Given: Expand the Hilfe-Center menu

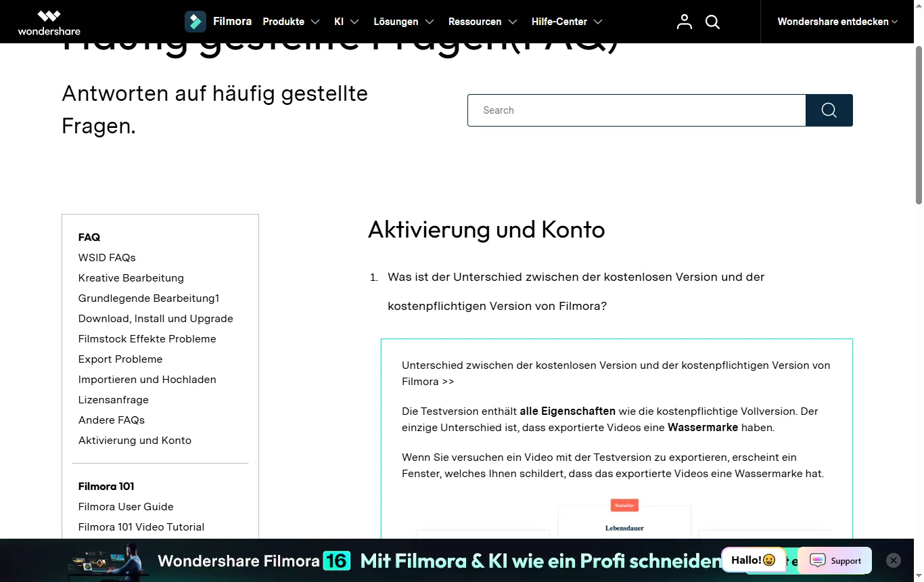Looking at the screenshot, I should pos(567,22).
